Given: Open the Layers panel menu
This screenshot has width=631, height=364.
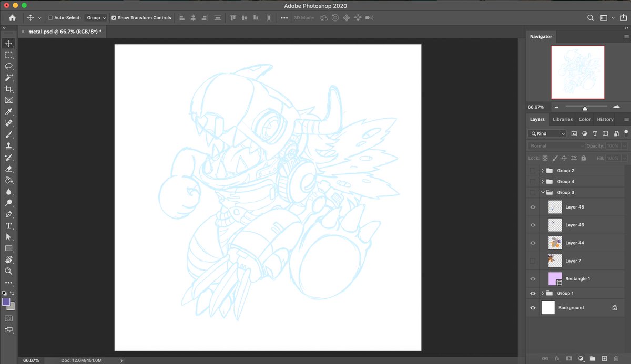Looking at the screenshot, I should pyautogui.click(x=626, y=119).
